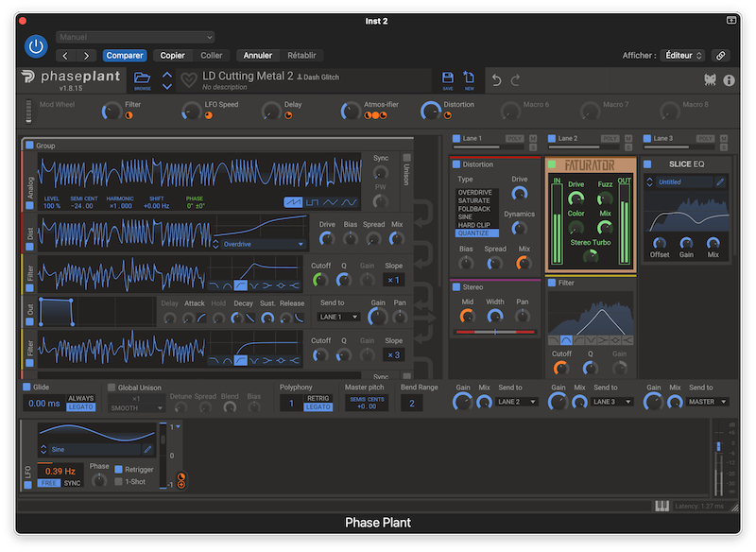Switch LFO rate to SYNC mode
This screenshot has height=552, width=756.
72,483
